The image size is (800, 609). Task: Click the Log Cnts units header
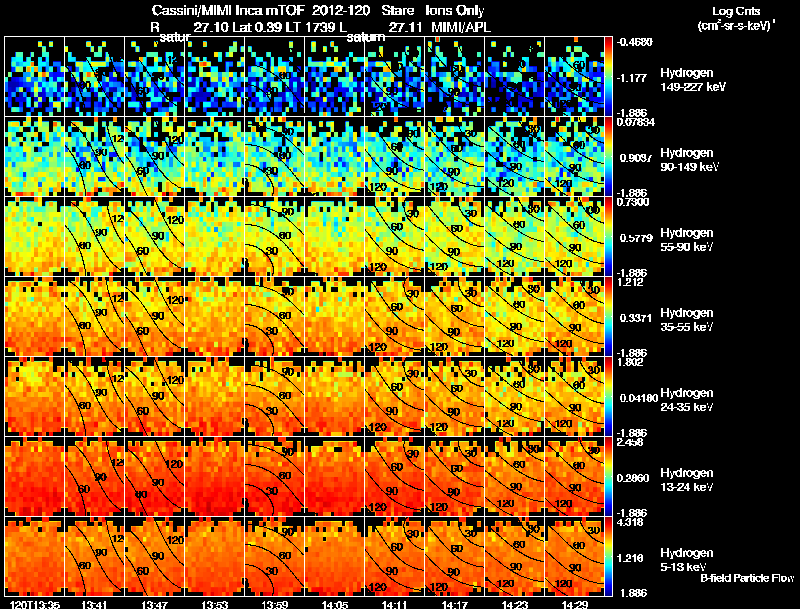click(736, 18)
